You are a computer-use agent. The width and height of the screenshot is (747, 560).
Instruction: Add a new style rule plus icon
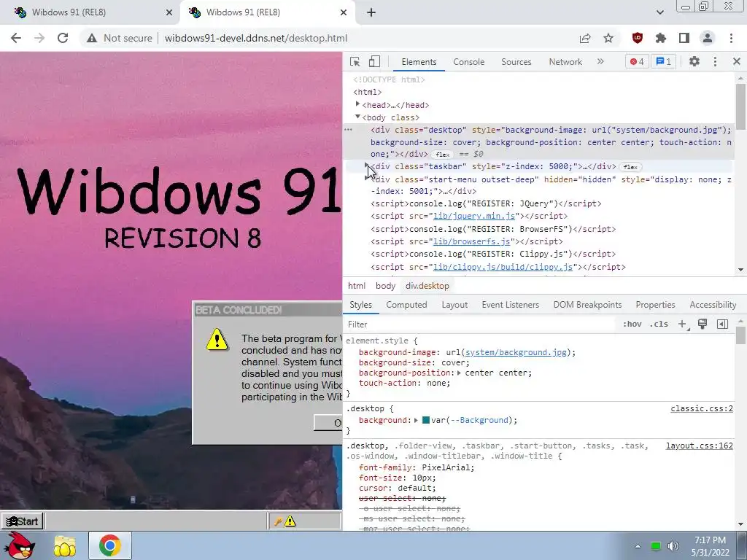coord(683,324)
